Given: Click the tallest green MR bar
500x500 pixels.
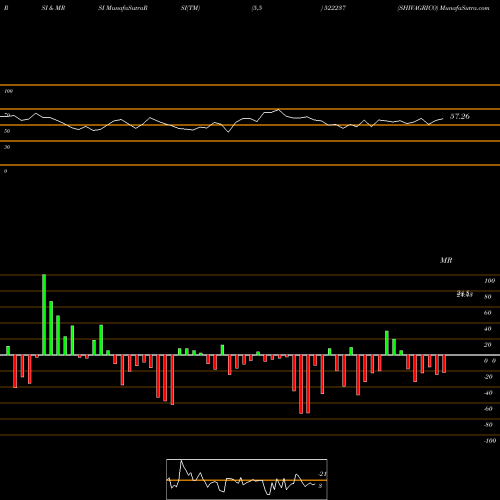Looking at the screenshot, I should 44,315.
